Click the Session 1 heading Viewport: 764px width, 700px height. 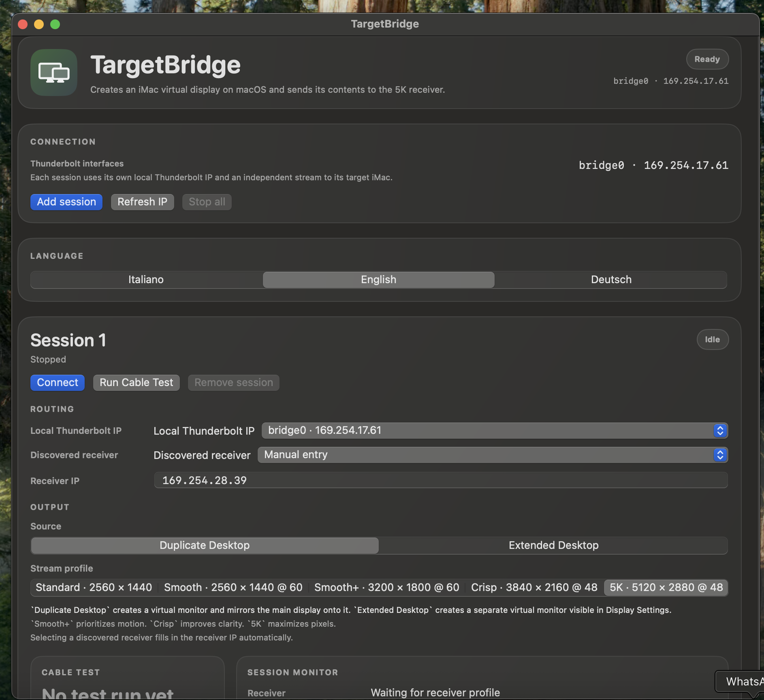[68, 340]
